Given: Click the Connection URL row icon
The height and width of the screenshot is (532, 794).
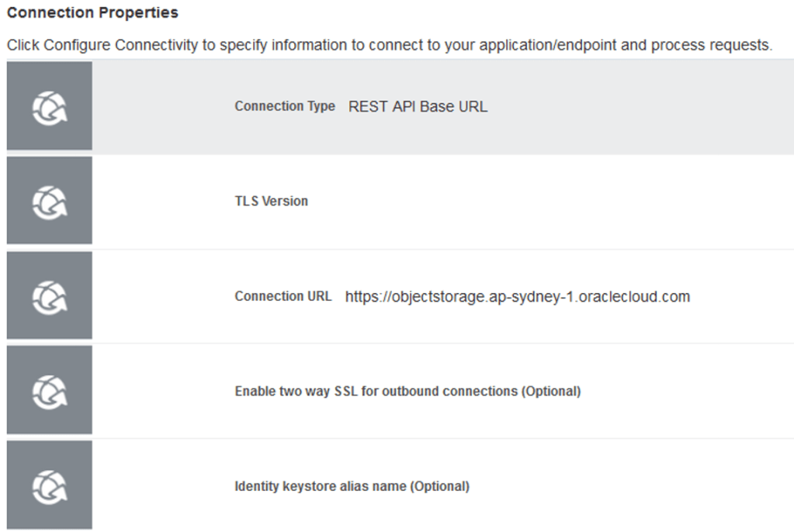Looking at the screenshot, I should coord(49,296).
